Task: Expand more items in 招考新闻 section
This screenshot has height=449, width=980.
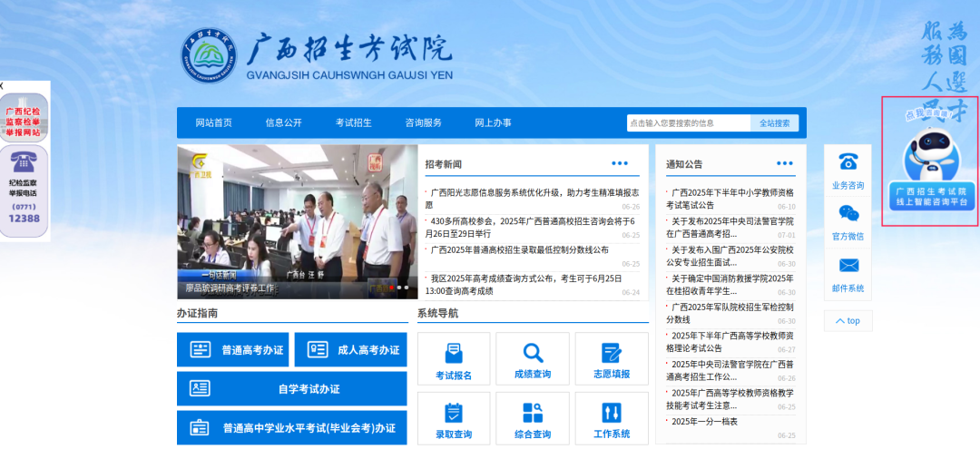Action: (x=620, y=163)
